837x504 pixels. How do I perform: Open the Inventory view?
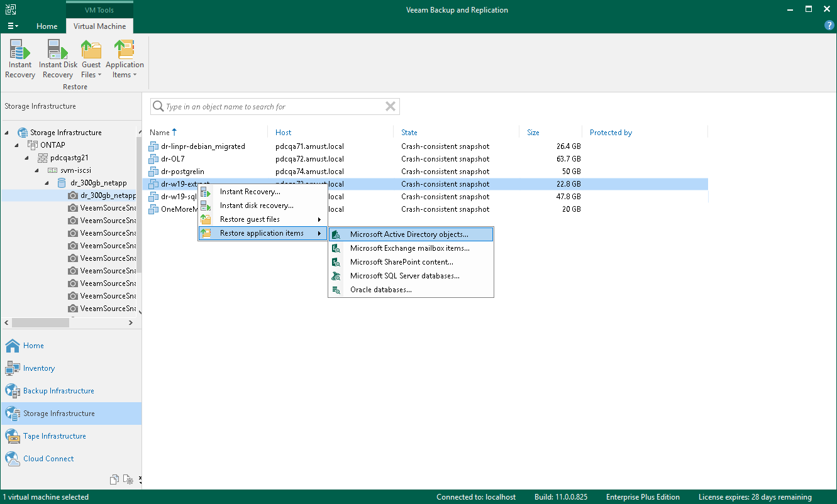[39, 368]
